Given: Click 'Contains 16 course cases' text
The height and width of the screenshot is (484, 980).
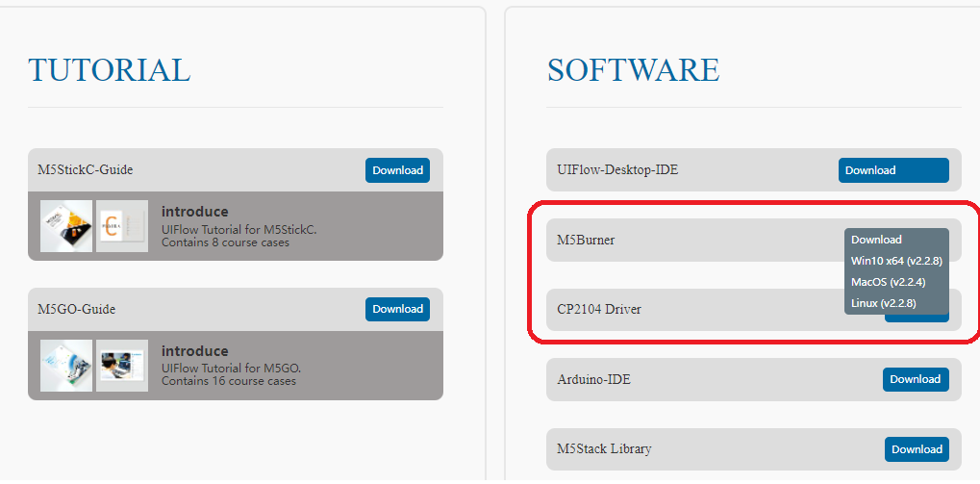Looking at the screenshot, I should coord(229,381).
